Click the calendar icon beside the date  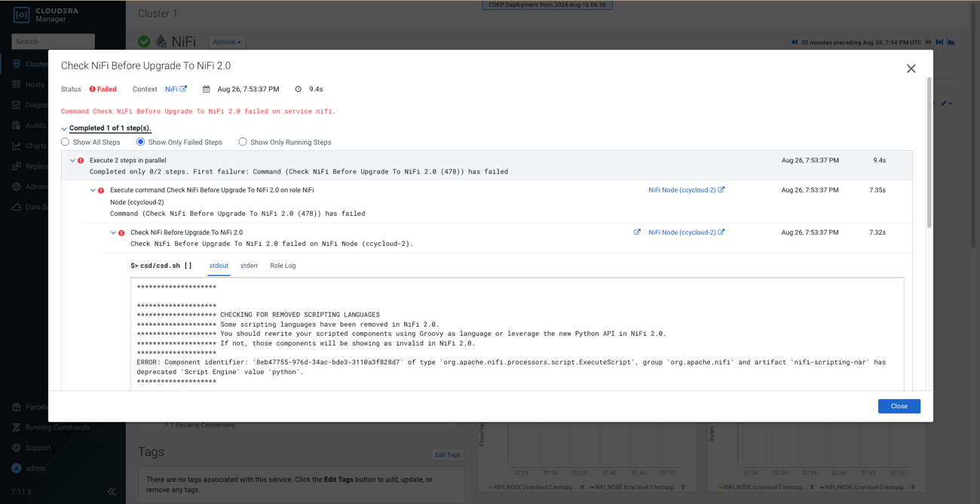[207, 89]
